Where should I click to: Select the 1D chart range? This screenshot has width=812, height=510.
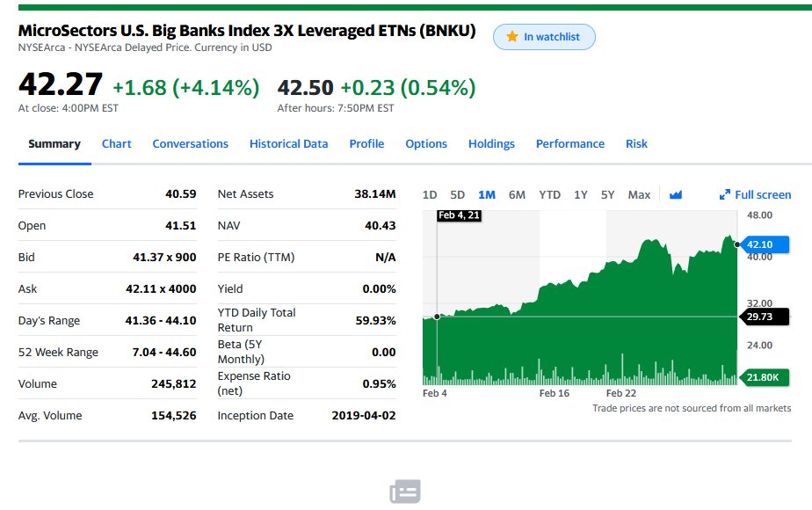pos(430,195)
